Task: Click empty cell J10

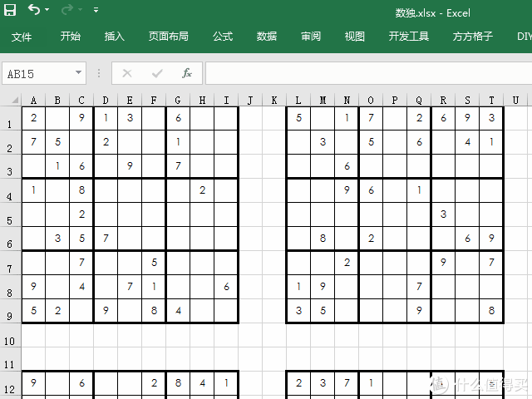Action: pos(250,335)
